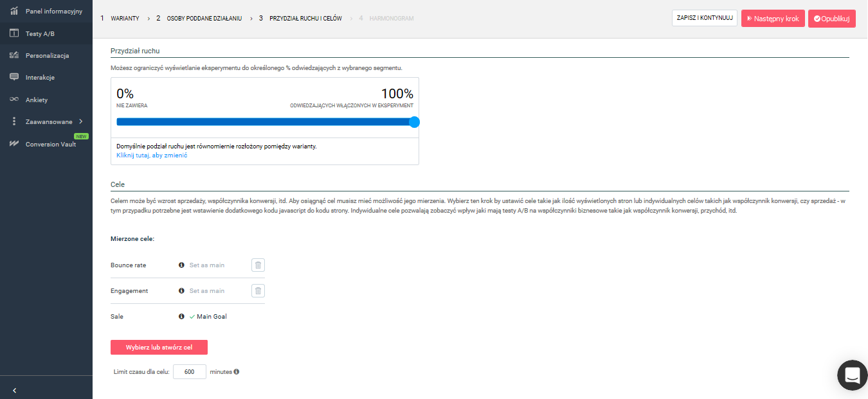Go to Warianty step 1
This screenshot has height=399, width=868.
(124, 19)
